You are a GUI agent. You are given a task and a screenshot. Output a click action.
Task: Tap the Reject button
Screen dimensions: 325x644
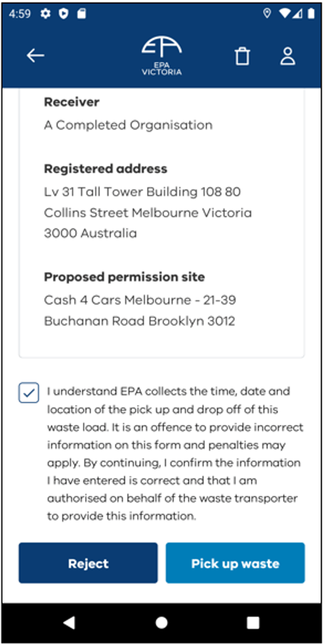point(88,563)
